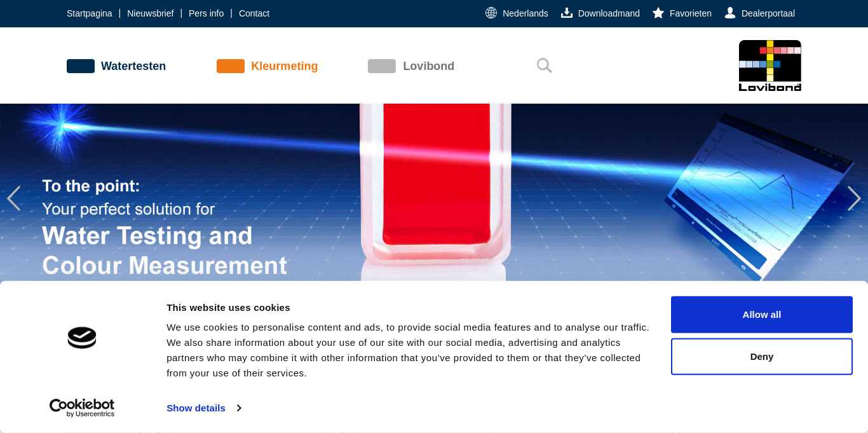Click the Lovibond logo
The image size is (868, 433).
pos(770,65)
